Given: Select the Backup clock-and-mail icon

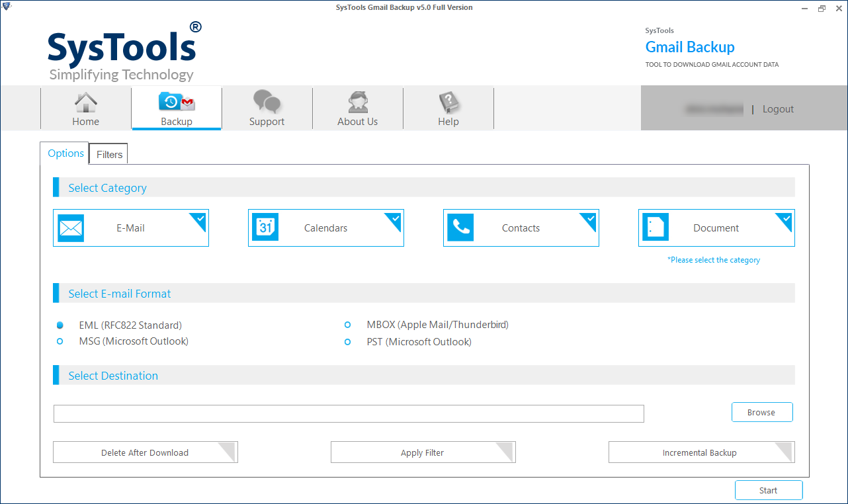Looking at the screenshot, I should point(177,102).
